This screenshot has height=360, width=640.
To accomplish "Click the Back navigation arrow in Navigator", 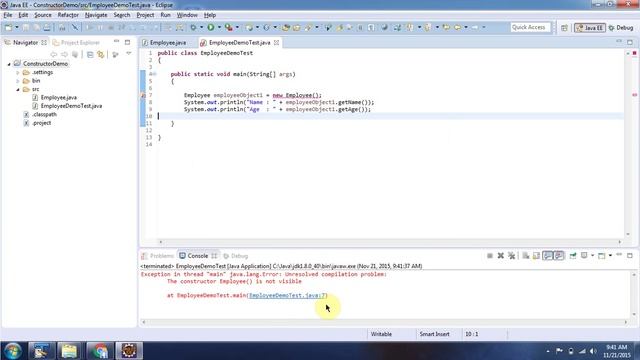I will pyautogui.click(x=53, y=54).
